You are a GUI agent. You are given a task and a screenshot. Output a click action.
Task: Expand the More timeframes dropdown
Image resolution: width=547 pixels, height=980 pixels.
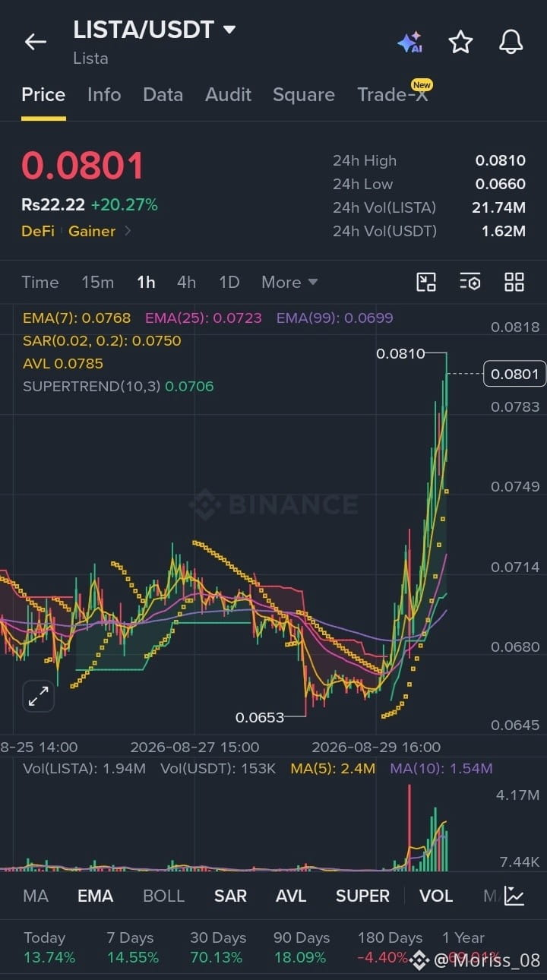coord(289,282)
